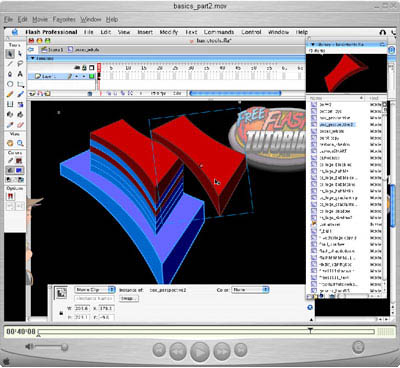Image resolution: width=400 pixels, height=368 pixels.
Task: Toggle show/hide all layers eye icon
Action: point(77,68)
